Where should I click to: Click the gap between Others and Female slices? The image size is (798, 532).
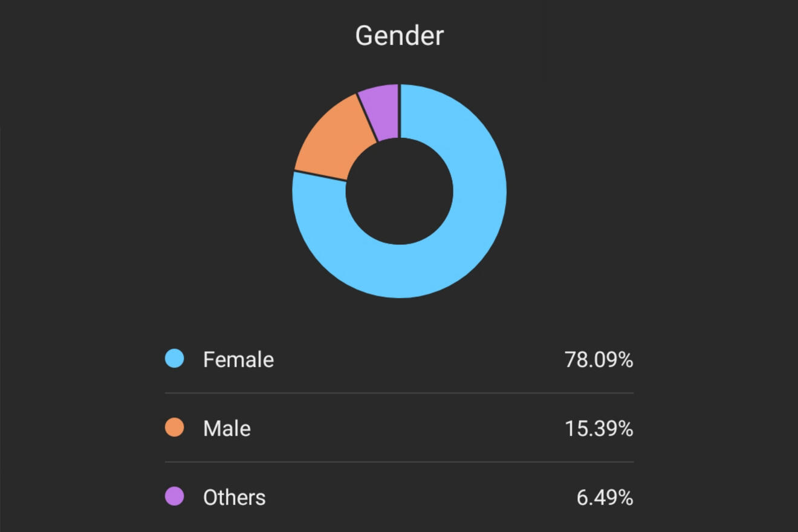(x=399, y=111)
